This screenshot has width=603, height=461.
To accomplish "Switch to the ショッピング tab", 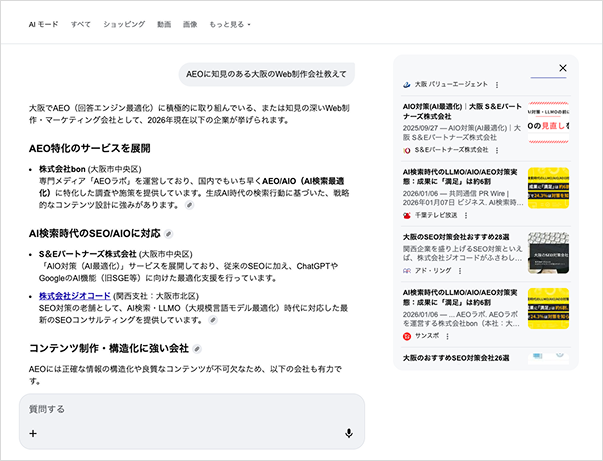I will 124,23.
